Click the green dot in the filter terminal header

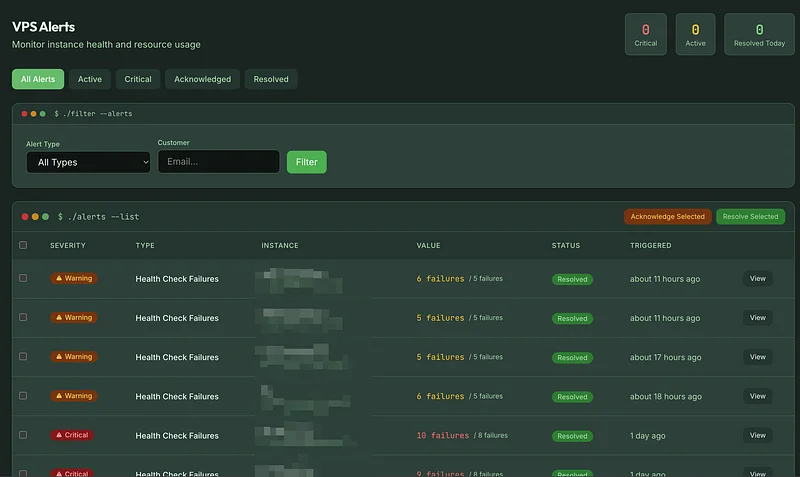tap(43, 114)
